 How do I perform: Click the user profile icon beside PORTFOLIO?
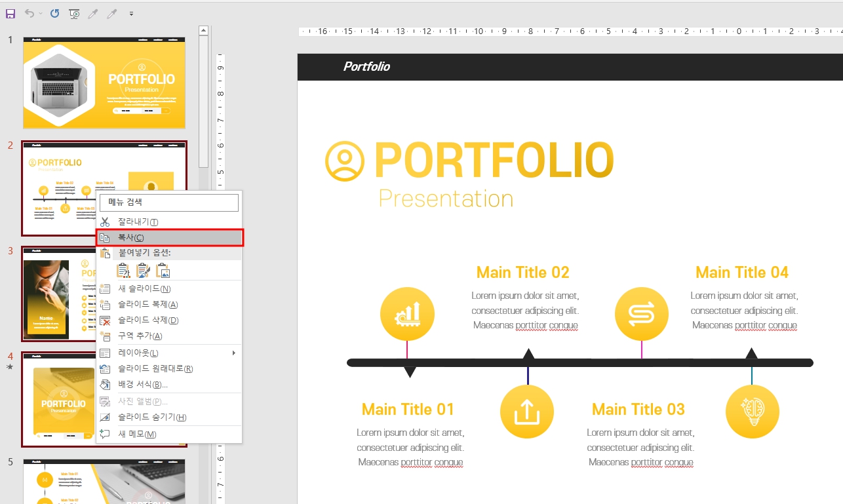pyautogui.click(x=344, y=161)
